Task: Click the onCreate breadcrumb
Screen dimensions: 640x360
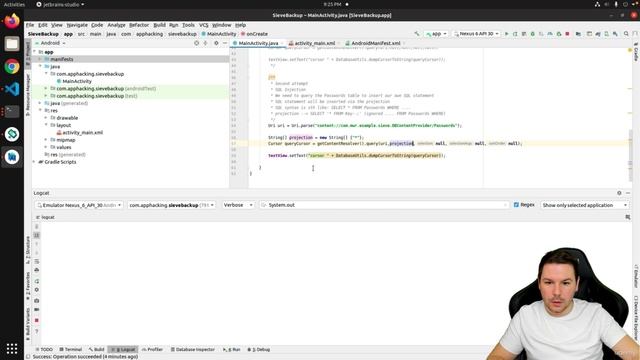Action: pos(255,34)
